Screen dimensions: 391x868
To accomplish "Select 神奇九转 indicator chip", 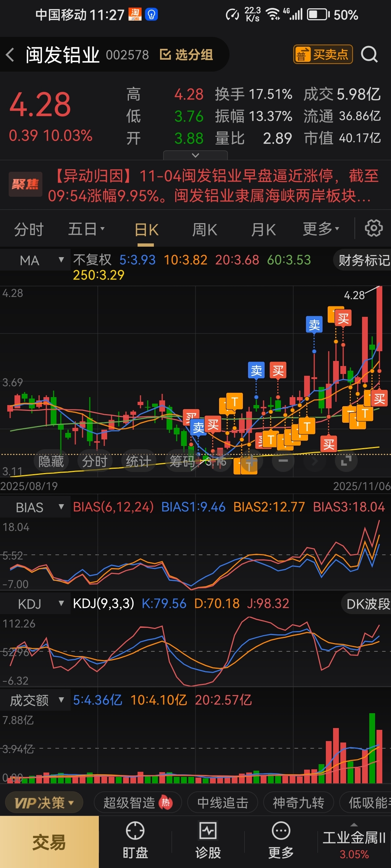I will point(298,803).
